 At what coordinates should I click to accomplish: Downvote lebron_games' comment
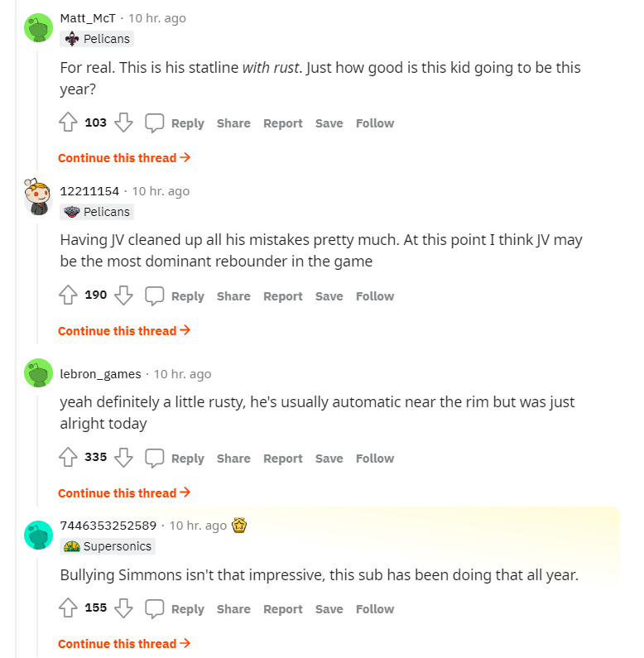click(x=123, y=459)
